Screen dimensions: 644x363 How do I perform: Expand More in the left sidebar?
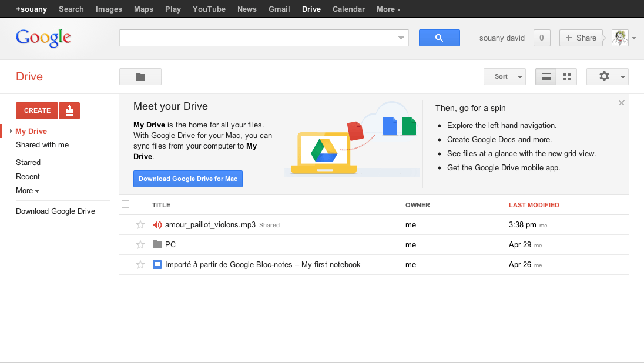28,190
